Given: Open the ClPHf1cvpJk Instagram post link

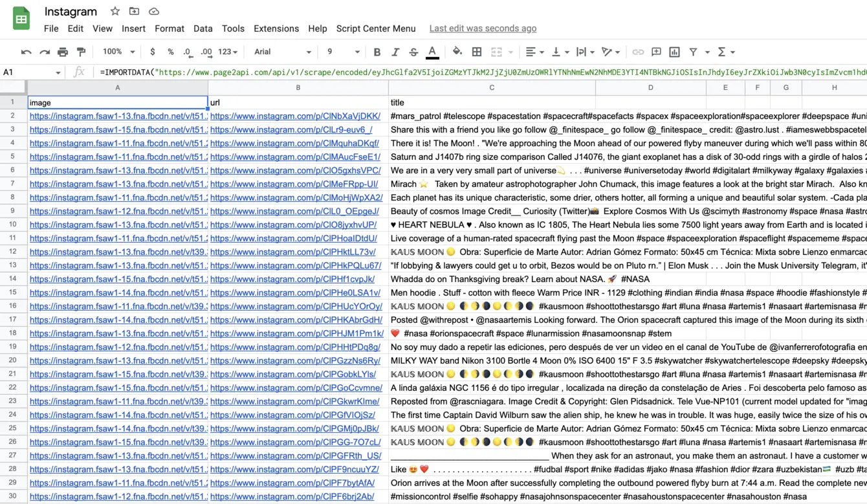Looking at the screenshot, I should tap(292, 279).
